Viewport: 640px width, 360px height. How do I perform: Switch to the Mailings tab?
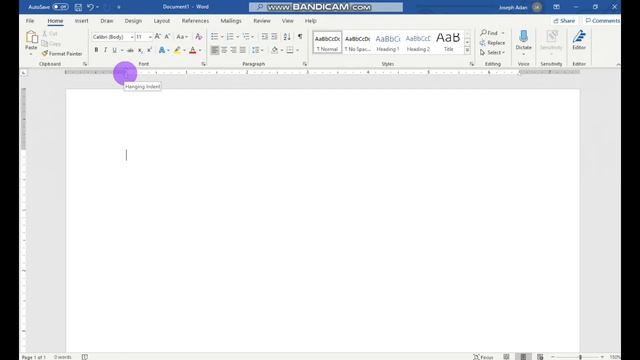click(231, 20)
